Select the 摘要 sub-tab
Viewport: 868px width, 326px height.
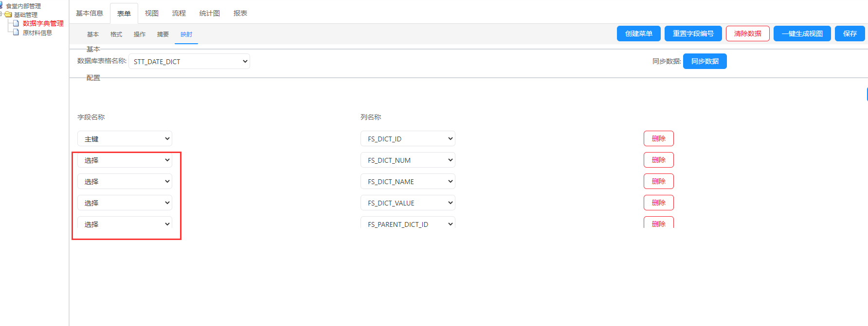pos(163,34)
